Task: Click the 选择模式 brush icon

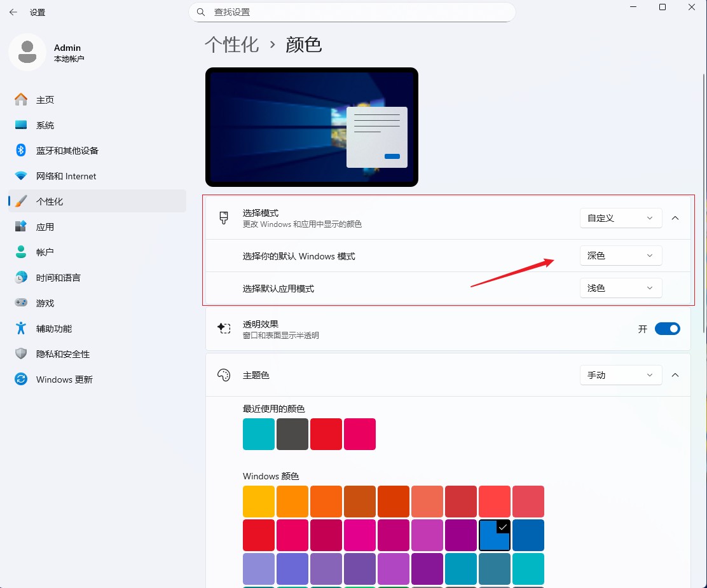Action: click(x=224, y=218)
